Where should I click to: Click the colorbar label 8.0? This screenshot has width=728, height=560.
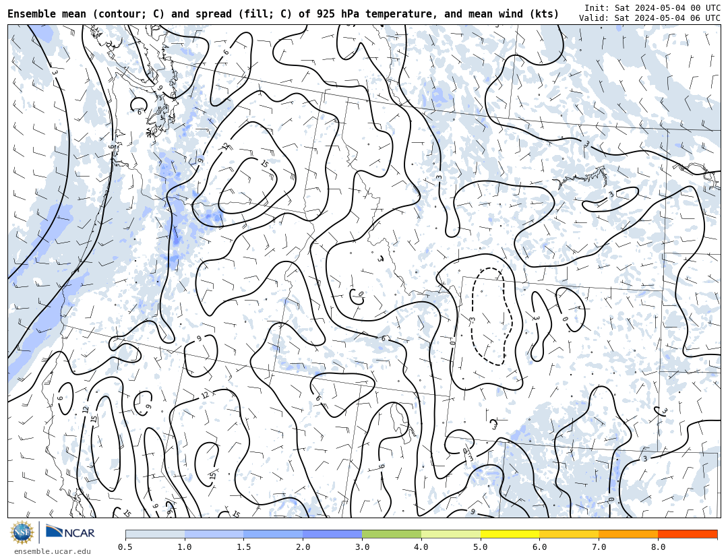tap(658, 547)
